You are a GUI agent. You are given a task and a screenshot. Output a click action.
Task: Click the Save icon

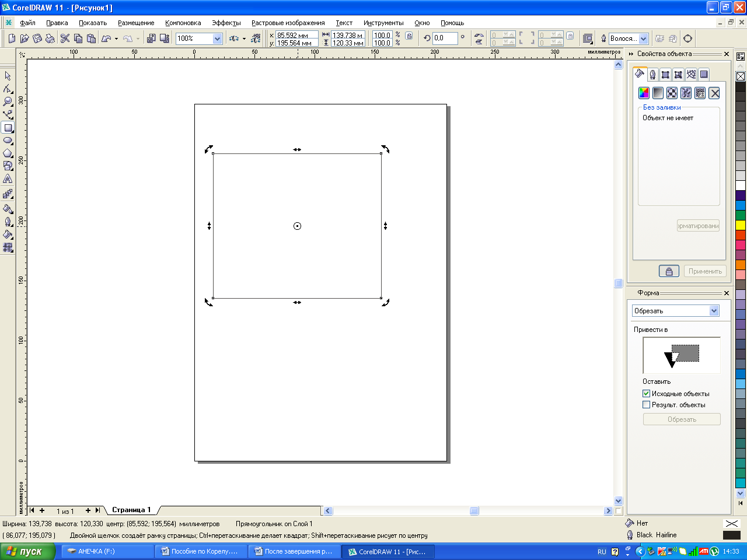click(37, 38)
